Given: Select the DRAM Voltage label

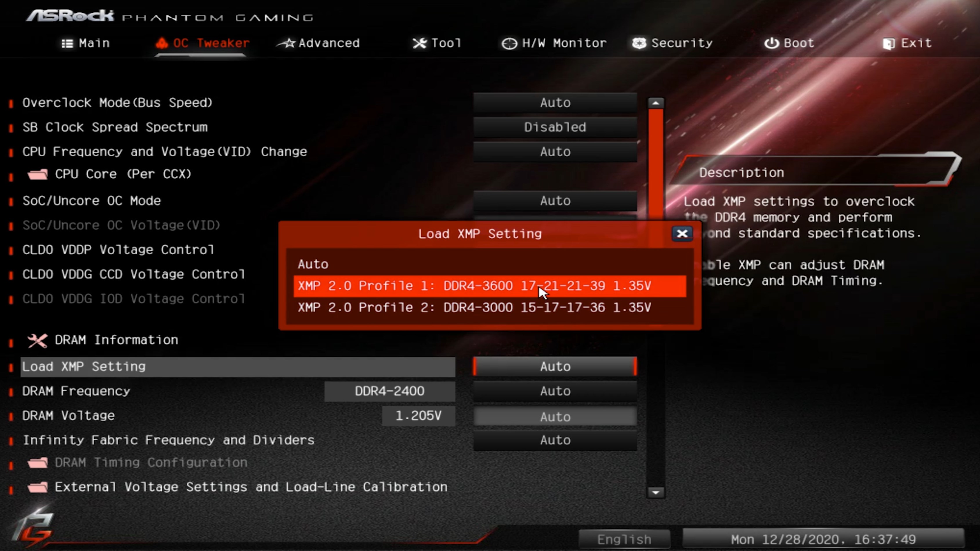Looking at the screenshot, I should pos(68,416).
